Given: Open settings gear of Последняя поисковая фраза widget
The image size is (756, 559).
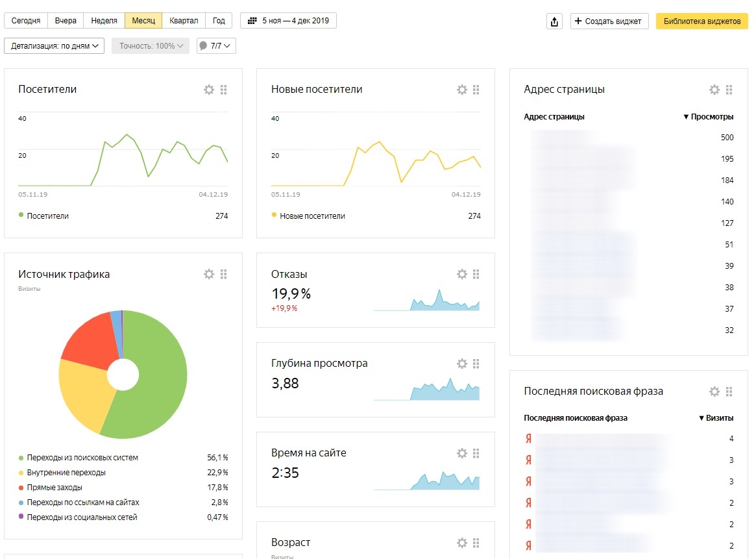Looking at the screenshot, I should pos(714,391).
